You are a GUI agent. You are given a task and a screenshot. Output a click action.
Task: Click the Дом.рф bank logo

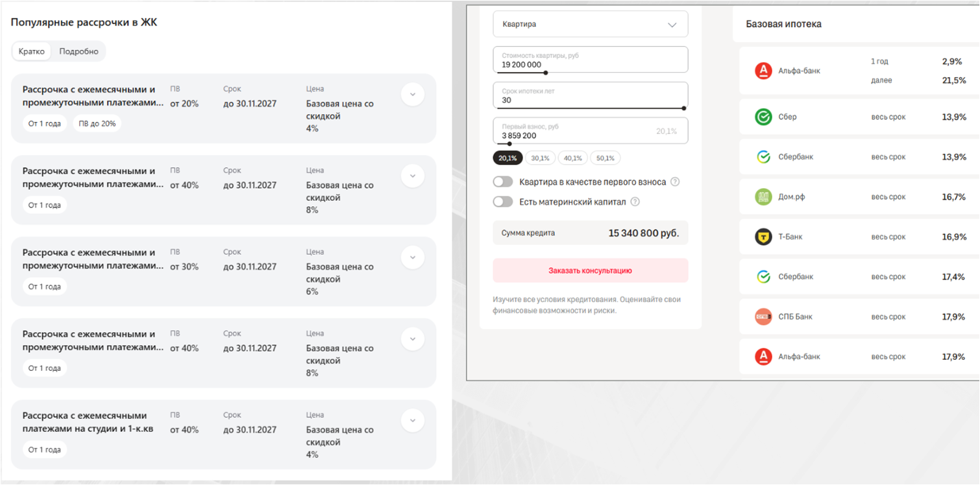[763, 197]
